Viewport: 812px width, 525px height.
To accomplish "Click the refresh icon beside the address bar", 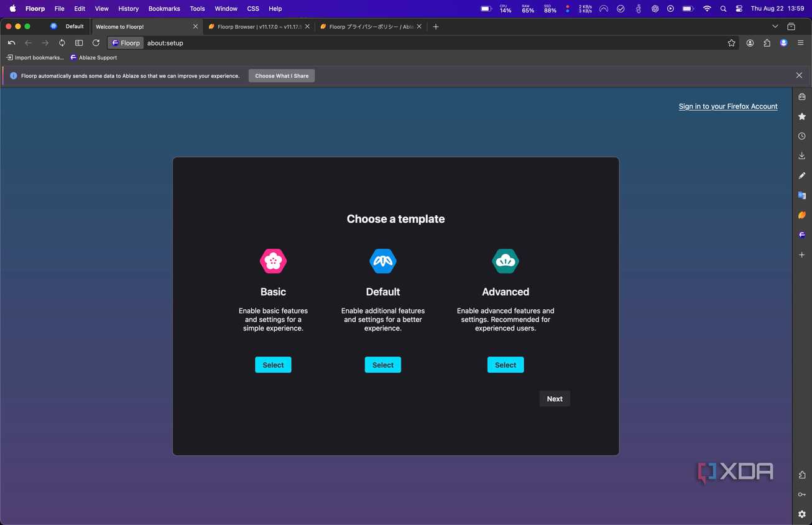I will click(x=96, y=43).
